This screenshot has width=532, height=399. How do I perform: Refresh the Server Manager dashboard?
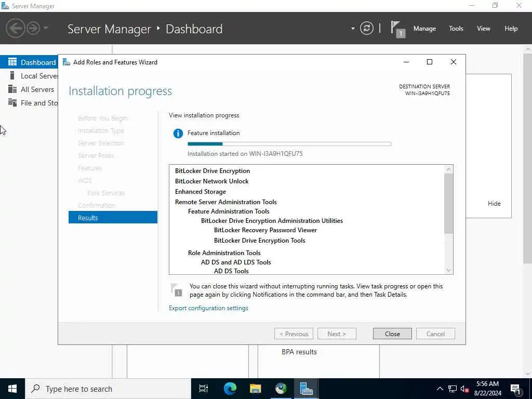coord(366,28)
